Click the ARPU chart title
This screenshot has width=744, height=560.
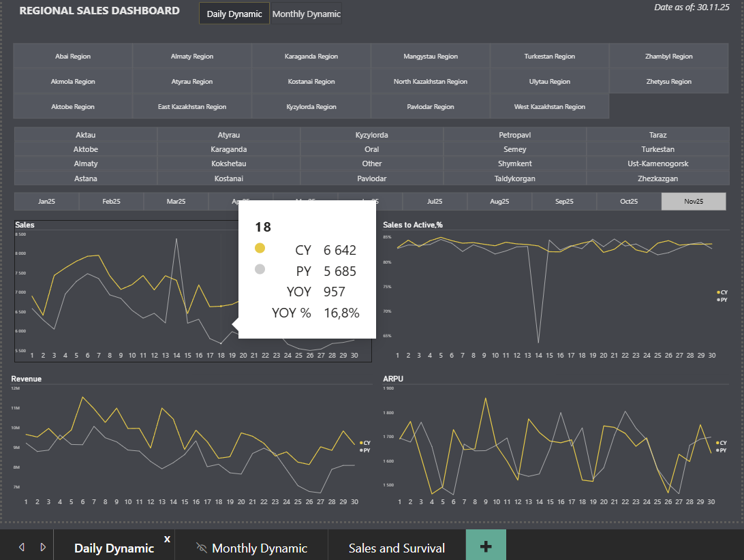pyautogui.click(x=394, y=379)
